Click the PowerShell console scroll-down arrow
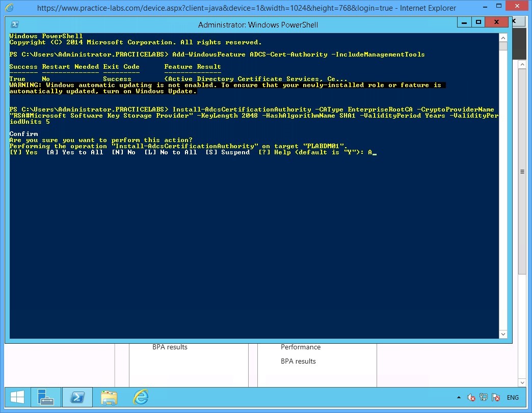 click(503, 334)
